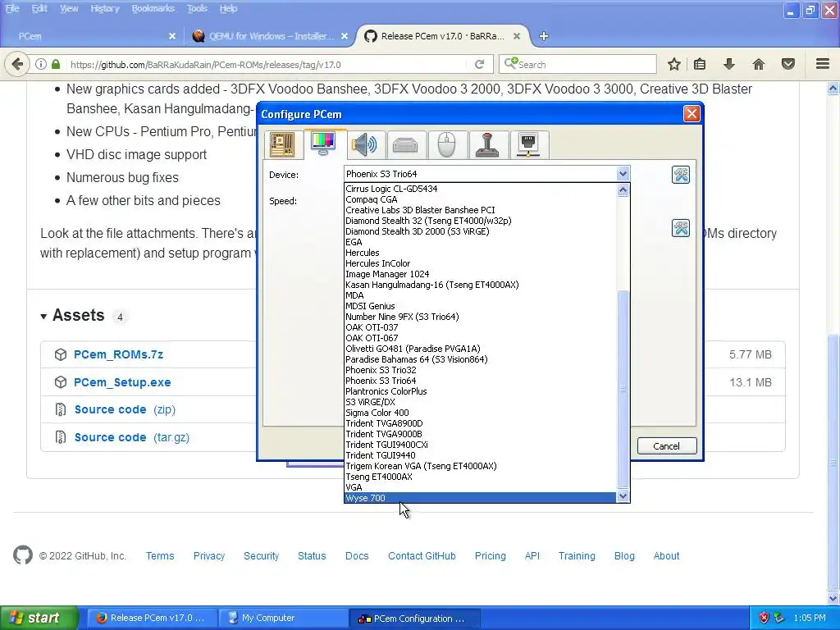Open a new tab with plus icon
Viewport: 840px width, 630px height.
(544, 36)
